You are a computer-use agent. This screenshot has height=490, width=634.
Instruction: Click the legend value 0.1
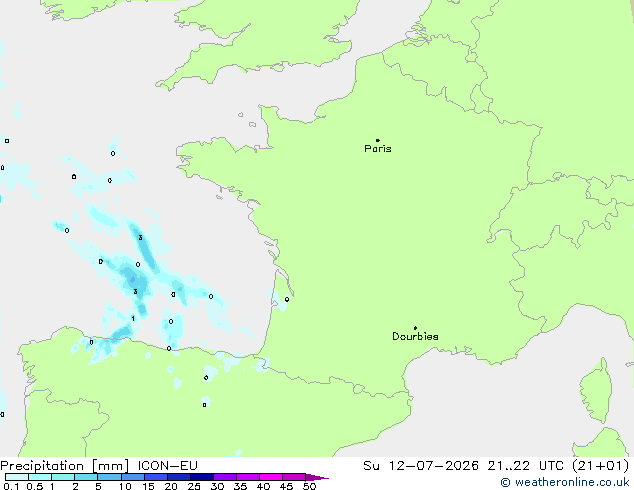point(11,486)
